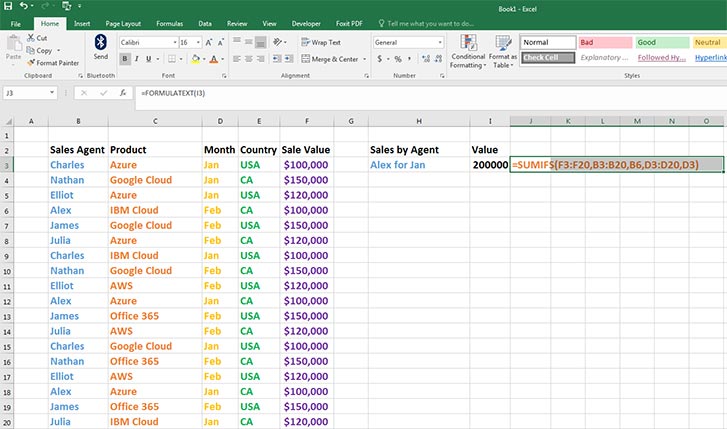Expand the Name Box dropdown

[x=52, y=93]
